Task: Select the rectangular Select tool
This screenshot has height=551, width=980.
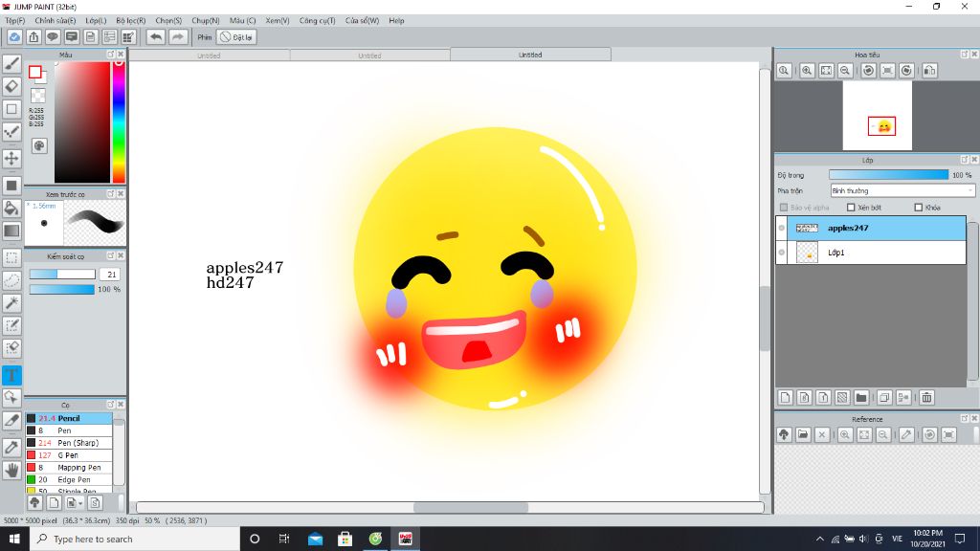Action: pos(11,257)
